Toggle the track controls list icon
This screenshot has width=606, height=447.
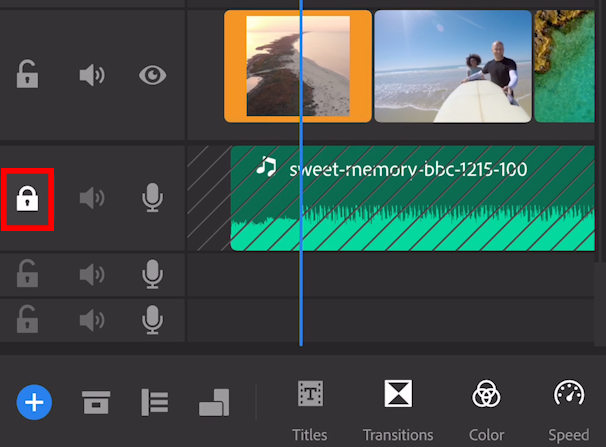(155, 402)
